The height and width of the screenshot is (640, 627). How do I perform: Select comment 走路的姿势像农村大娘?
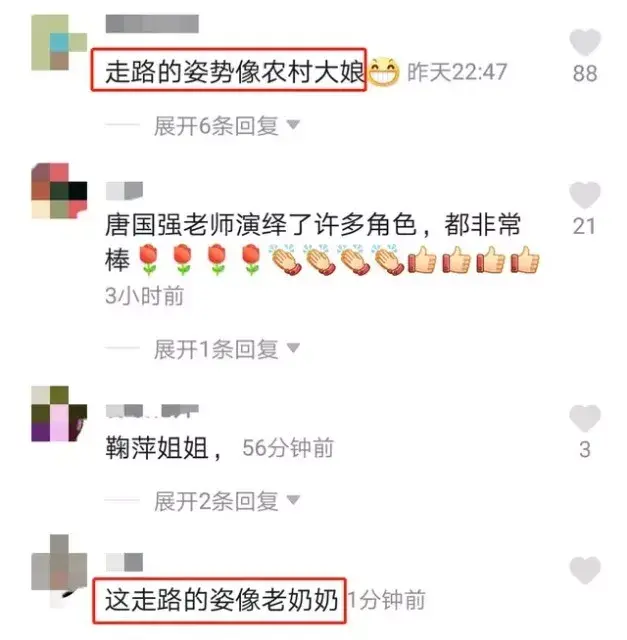[229, 70]
